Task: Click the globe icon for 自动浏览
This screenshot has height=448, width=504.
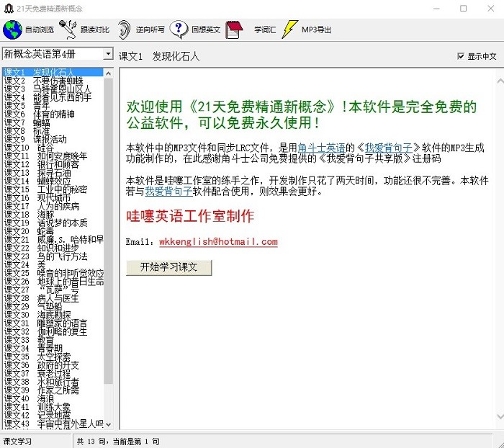Action: (12, 30)
